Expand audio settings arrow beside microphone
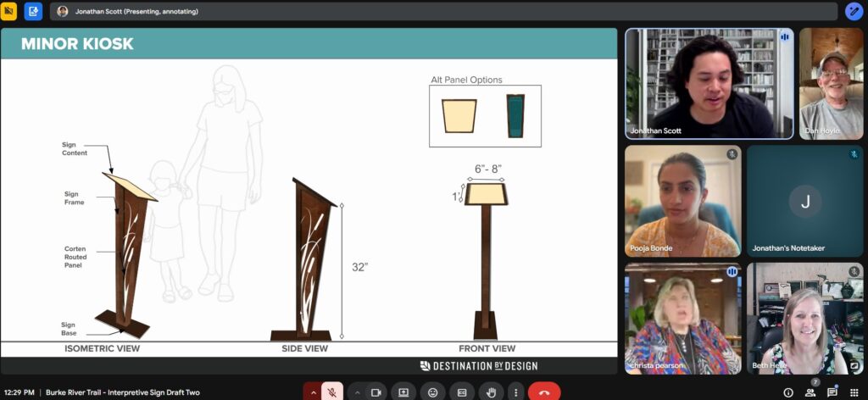Viewport: 868px width, 400px height. tap(313, 392)
